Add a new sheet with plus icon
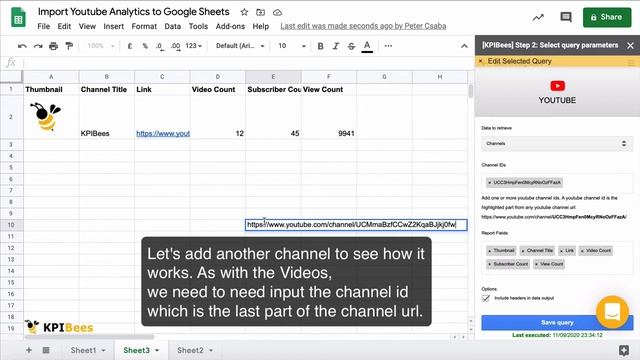The width and height of the screenshot is (640, 360). point(29,350)
